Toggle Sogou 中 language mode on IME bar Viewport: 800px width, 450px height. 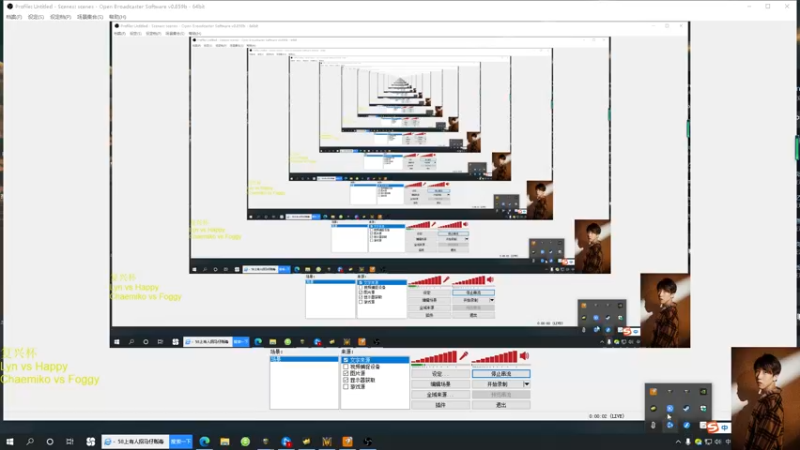tap(724, 428)
